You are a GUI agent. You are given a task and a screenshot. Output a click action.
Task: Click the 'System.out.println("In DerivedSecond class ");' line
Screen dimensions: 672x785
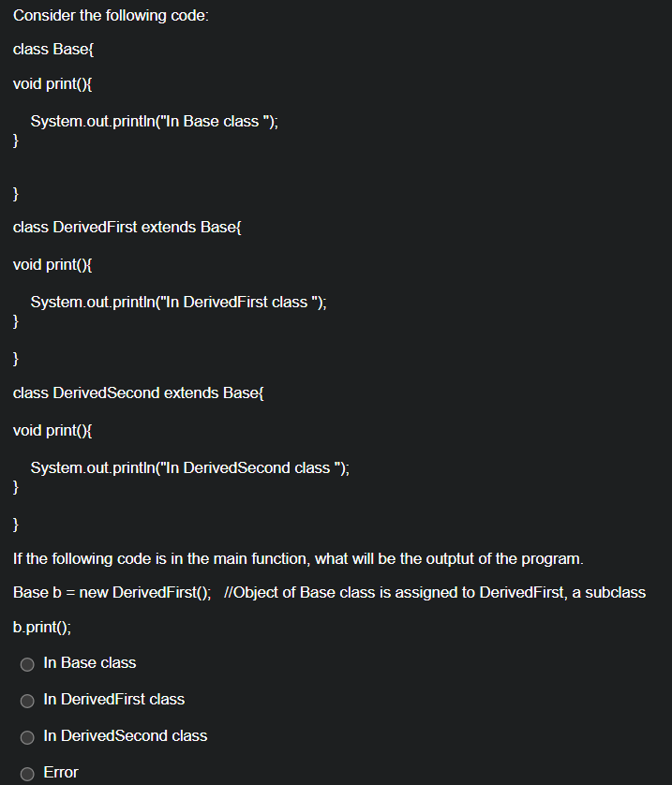[190, 467]
